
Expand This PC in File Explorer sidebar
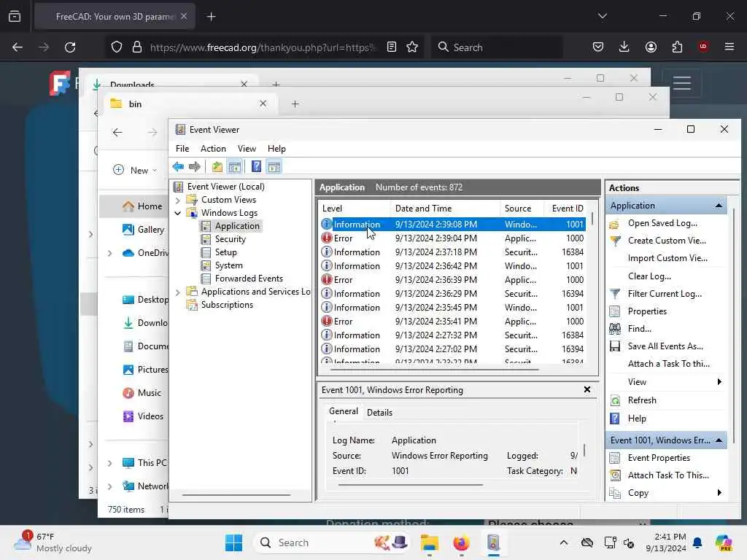(109, 463)
